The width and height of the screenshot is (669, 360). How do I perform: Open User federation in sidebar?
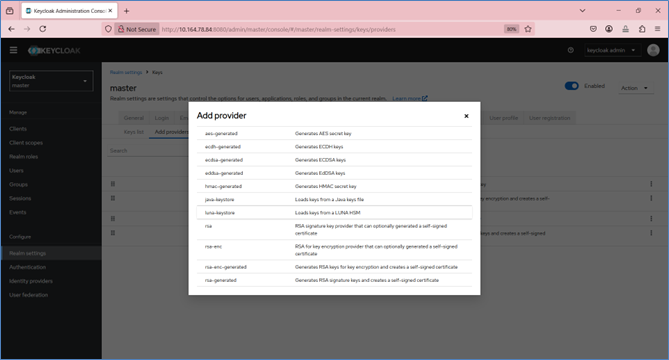point(29,295)
